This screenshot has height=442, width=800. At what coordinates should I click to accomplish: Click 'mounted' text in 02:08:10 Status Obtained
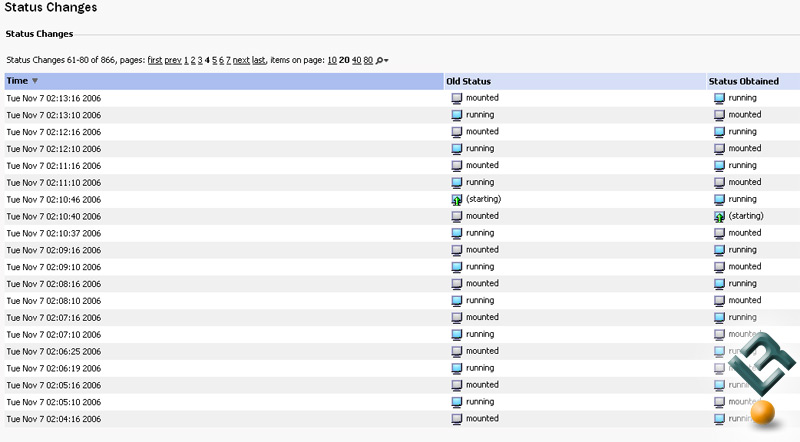745,300
